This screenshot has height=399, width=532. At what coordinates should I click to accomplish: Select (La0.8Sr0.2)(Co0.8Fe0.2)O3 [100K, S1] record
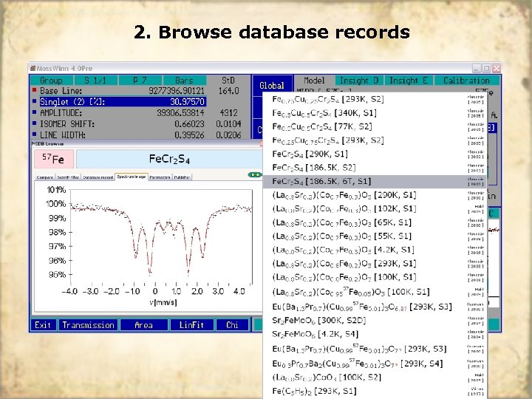(x=375, y=277)
